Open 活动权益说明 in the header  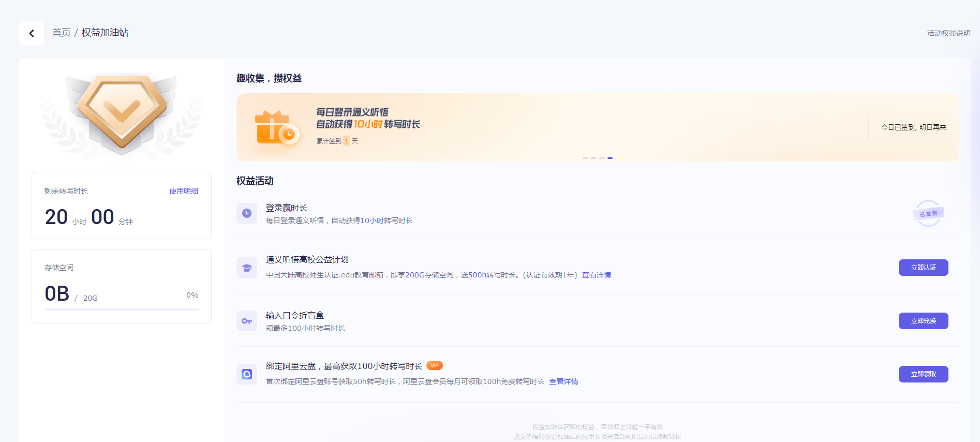(x=948, y=33)
